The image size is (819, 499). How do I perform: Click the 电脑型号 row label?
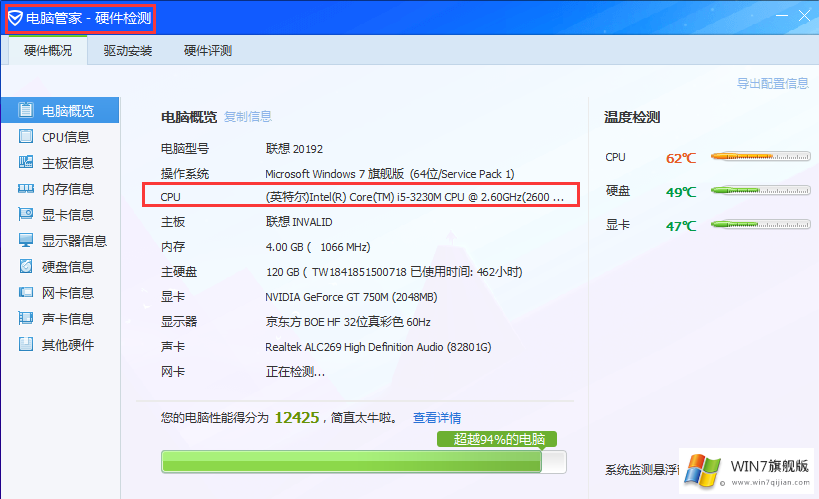click(x=185, y=149)
